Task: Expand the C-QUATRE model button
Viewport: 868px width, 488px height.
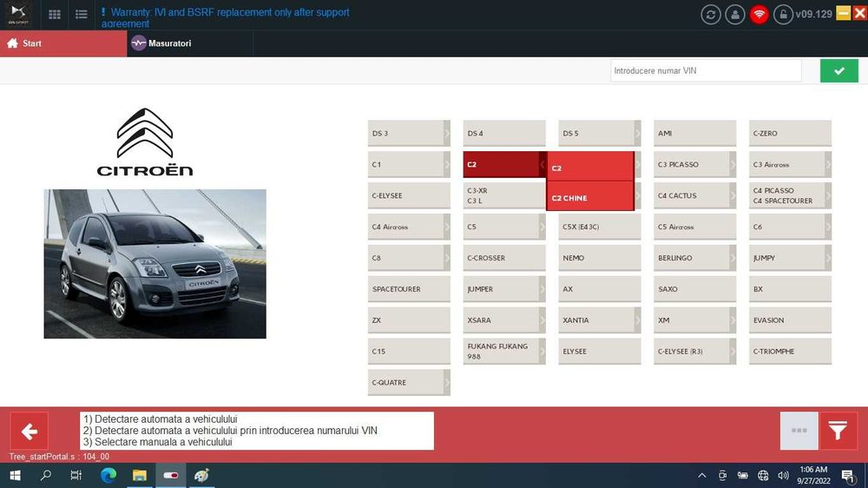Action: click(x=409, y=382)
